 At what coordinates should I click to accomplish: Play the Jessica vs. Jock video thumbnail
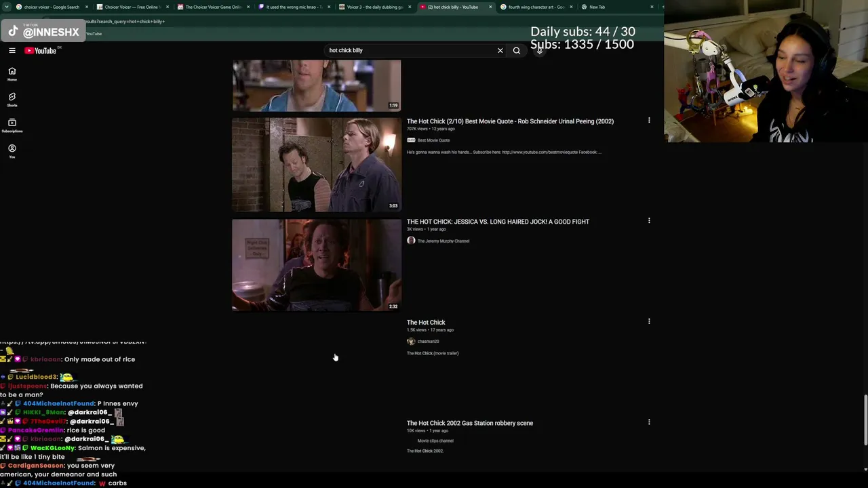[317, 265]
